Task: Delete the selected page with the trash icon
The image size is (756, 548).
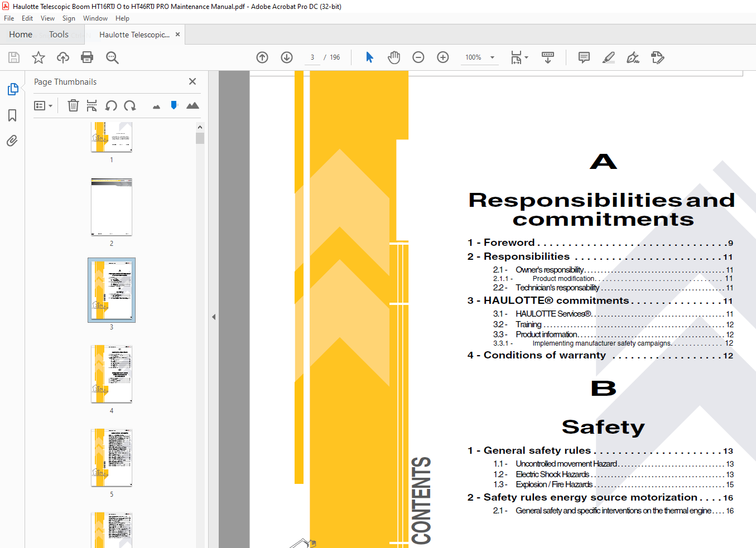Action: click(x=73, y=105)
